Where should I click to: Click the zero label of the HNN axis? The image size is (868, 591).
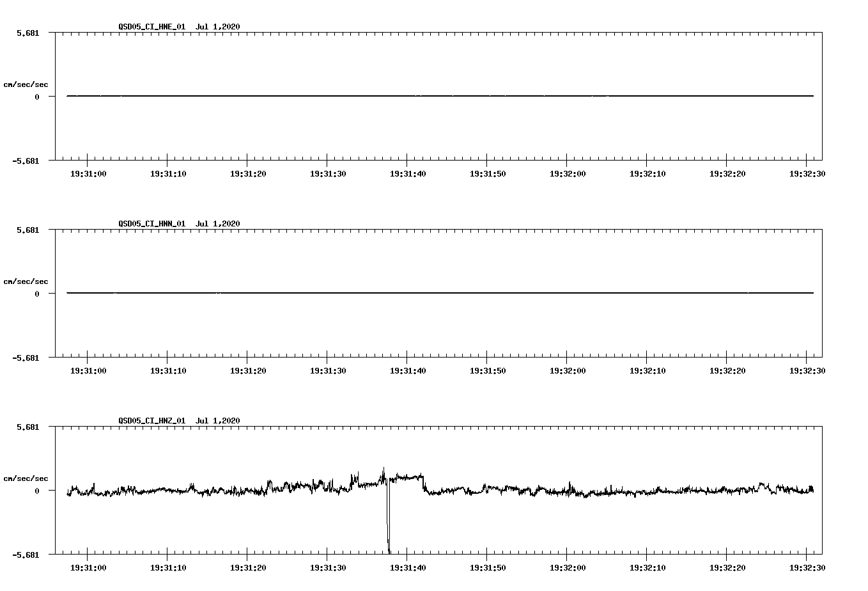(37, 294)
